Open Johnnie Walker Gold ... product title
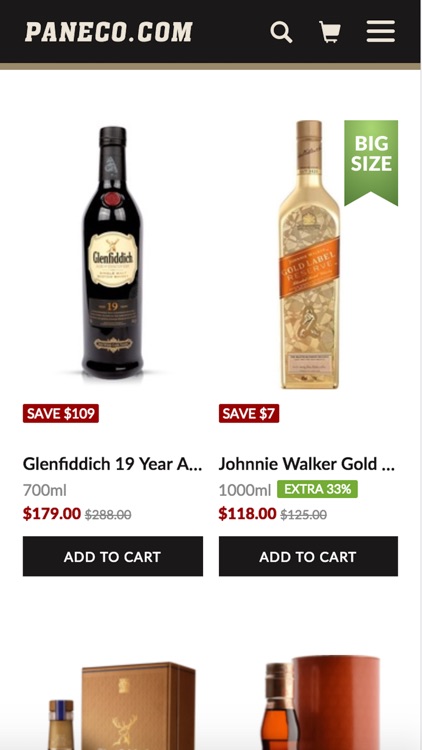The width and height of the screenshot is (422, 750). click(307, 464)
